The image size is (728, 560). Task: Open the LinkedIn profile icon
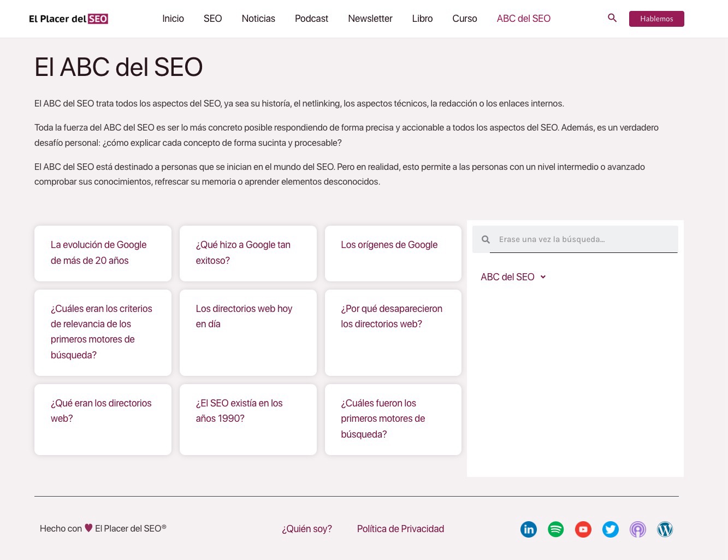point(528,529)
